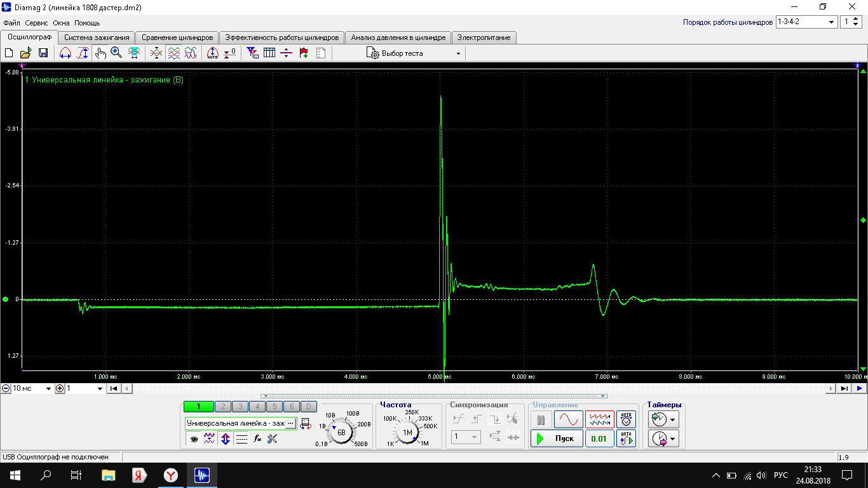This screenshot has height=488, width=868.
Task: Save the recording with the floppy disk icon
Action: tap(43, 53)
